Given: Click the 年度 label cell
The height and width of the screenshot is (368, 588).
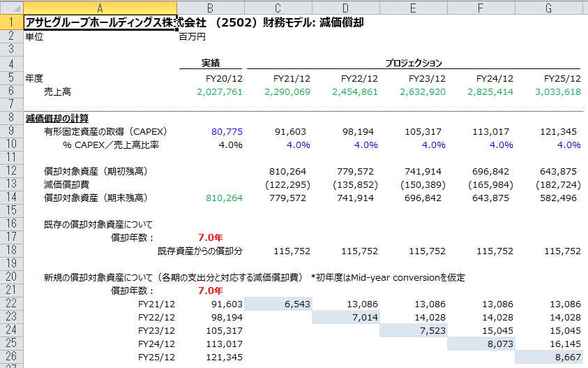Looking at the screenshot, I should (x=34, y=78).
